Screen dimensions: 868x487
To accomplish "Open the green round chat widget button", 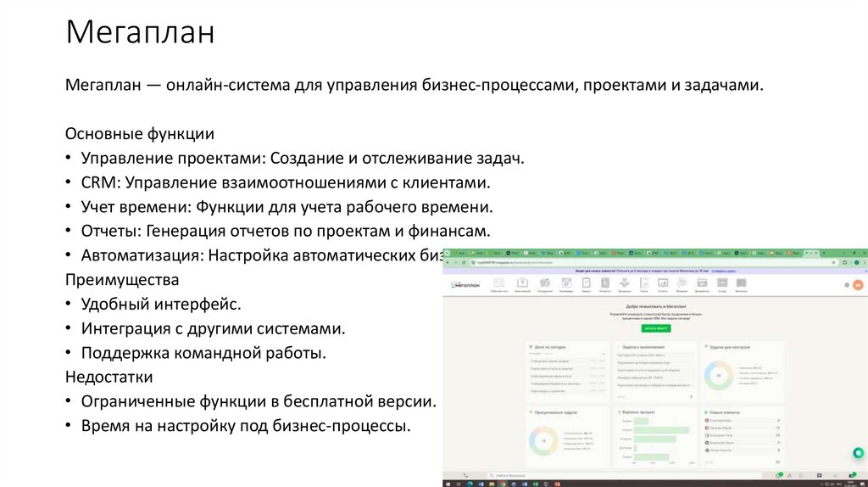I will tap(858, 453).
